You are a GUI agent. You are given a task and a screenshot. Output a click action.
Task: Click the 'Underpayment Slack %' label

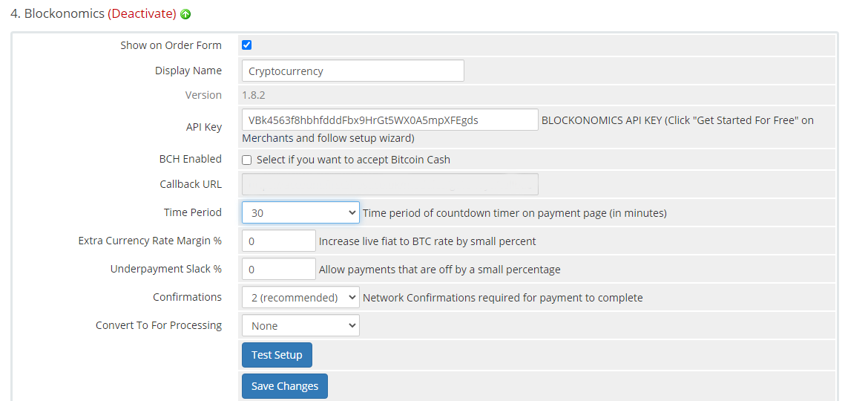[166, 269]
